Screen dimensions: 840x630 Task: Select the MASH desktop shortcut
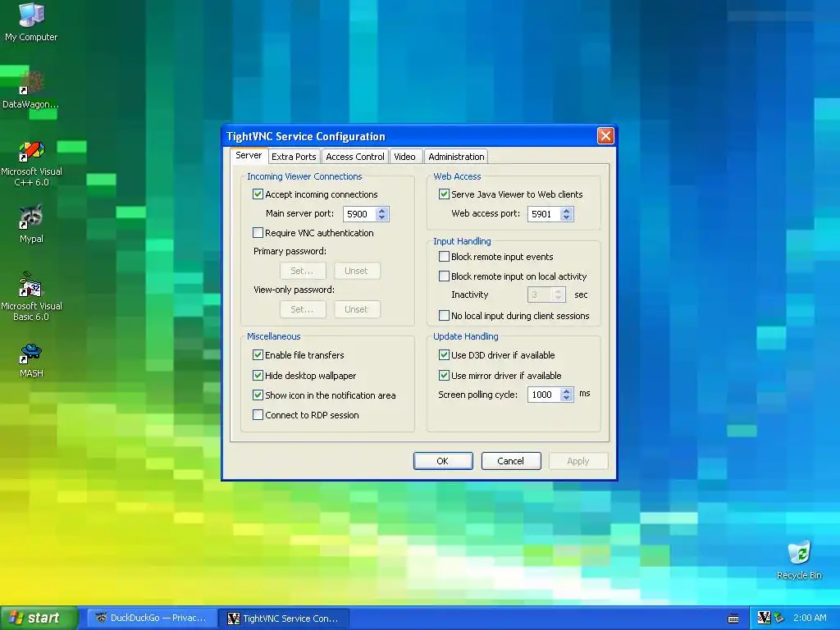(x=31, y=361)
